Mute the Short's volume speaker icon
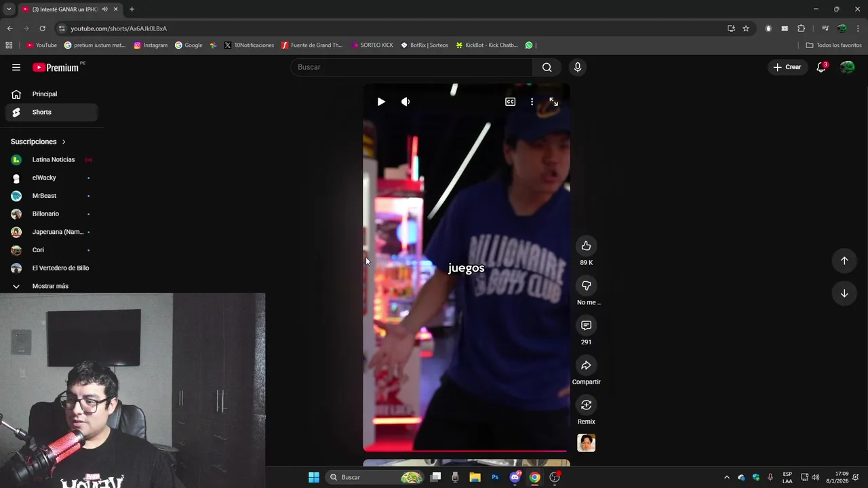 (406, 102)
